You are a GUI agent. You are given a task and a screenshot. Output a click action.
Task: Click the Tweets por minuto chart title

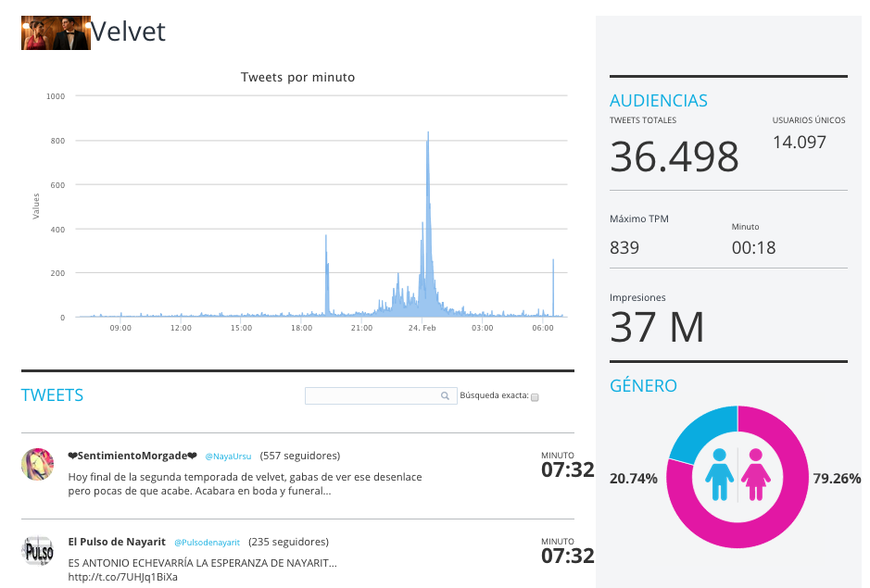[x=298, y=77]
